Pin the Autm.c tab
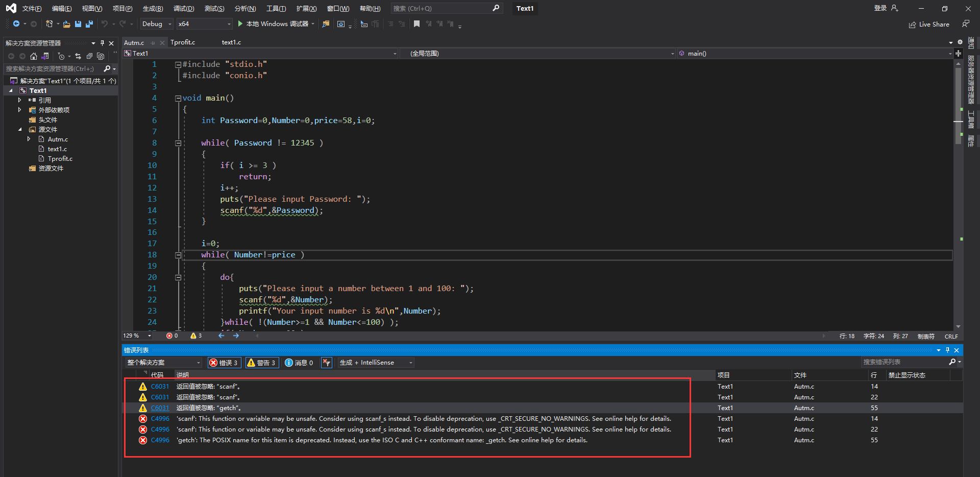This screenshot has height=477, width=980. pyautogui.click(x=153, y=43)
